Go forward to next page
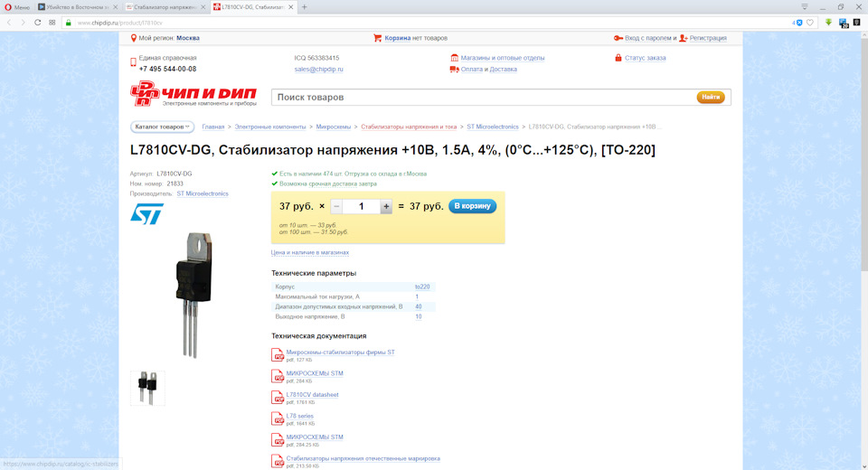The width and height of the screenshot is (868, 470). click(23, 23)
